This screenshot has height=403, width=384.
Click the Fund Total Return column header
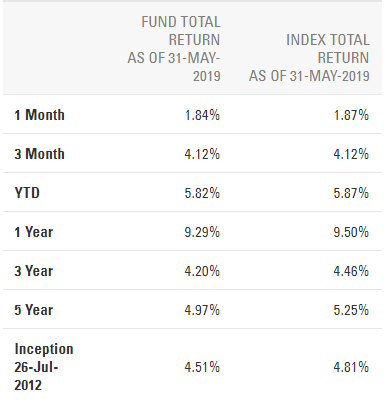click(174, 49)
